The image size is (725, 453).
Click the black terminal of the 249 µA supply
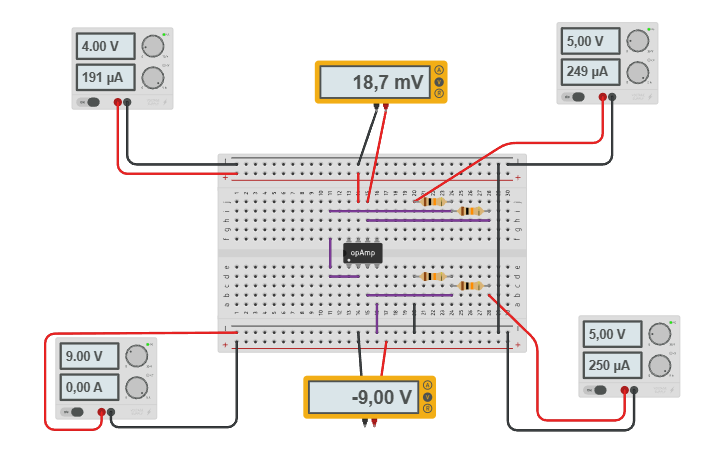(612, 97)
